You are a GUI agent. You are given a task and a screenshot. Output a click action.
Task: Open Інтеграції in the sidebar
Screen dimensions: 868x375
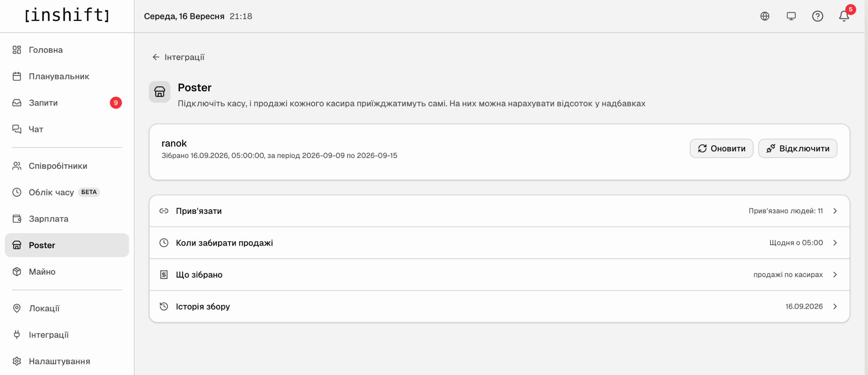[x=67, y=335]
